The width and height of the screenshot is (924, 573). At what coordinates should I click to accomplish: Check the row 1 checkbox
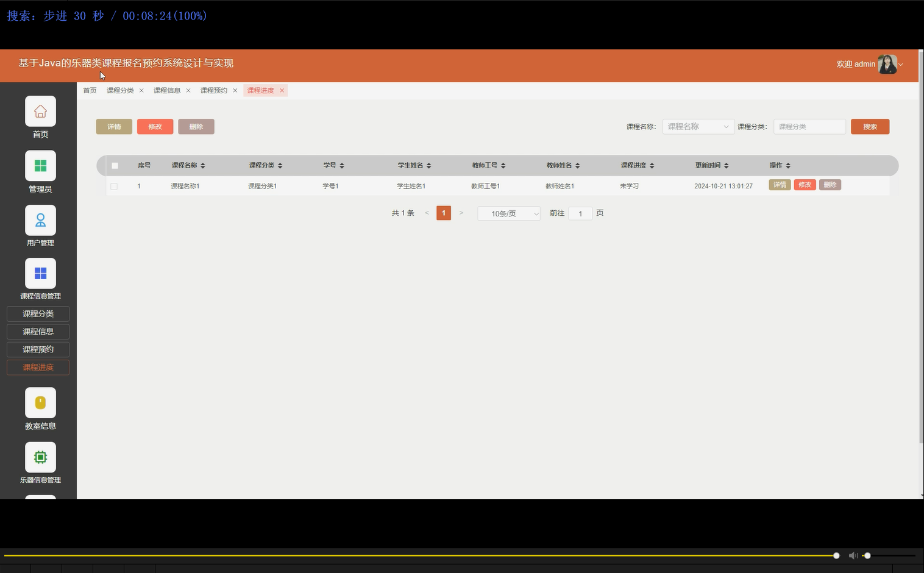click(114, 187)
